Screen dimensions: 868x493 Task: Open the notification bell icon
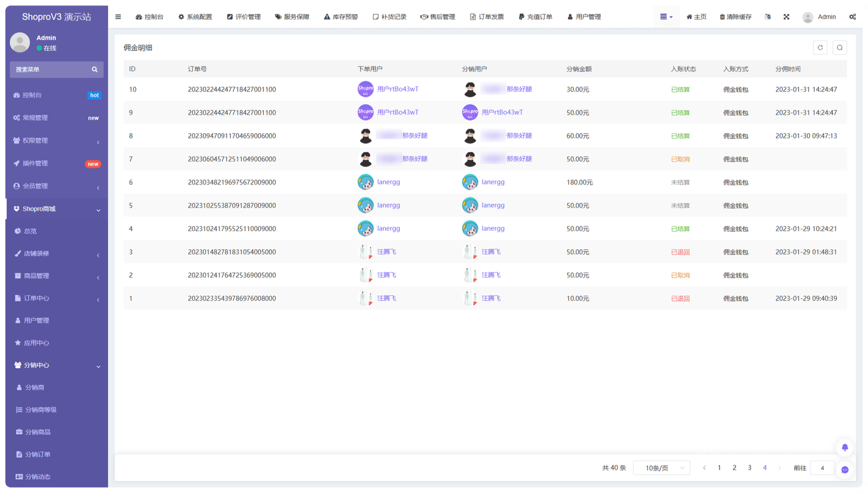(x=844, y=448)
